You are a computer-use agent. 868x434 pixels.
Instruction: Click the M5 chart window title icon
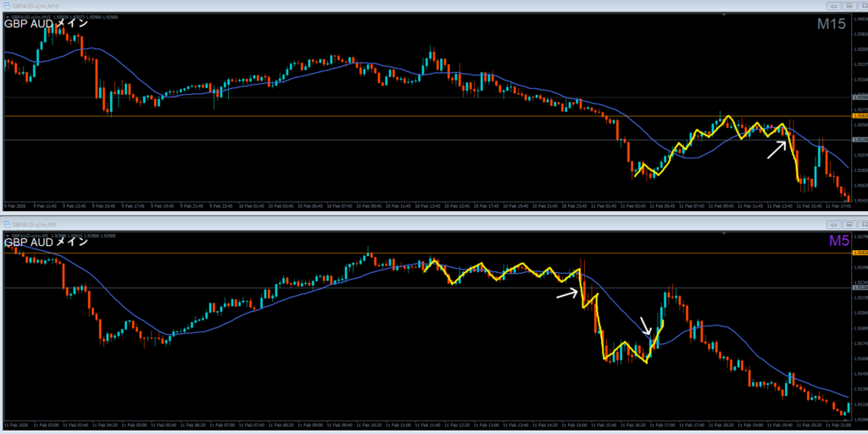pos(6,223)
